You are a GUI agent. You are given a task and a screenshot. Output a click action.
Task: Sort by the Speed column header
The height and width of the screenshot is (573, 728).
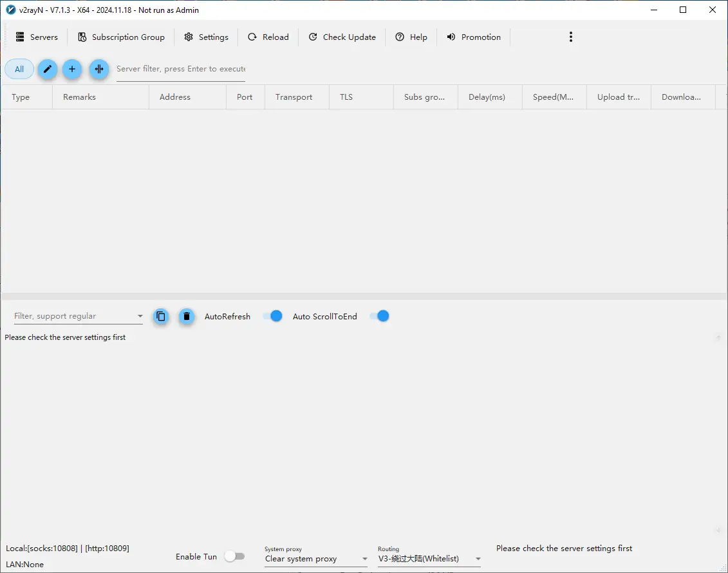point(554,97)
